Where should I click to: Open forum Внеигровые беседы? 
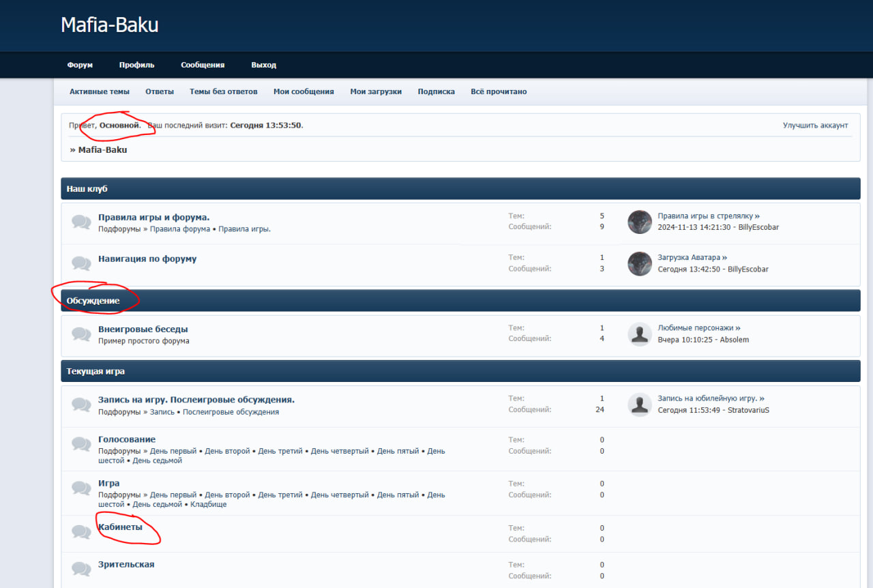pyautogui.click(x=143, y=329)
